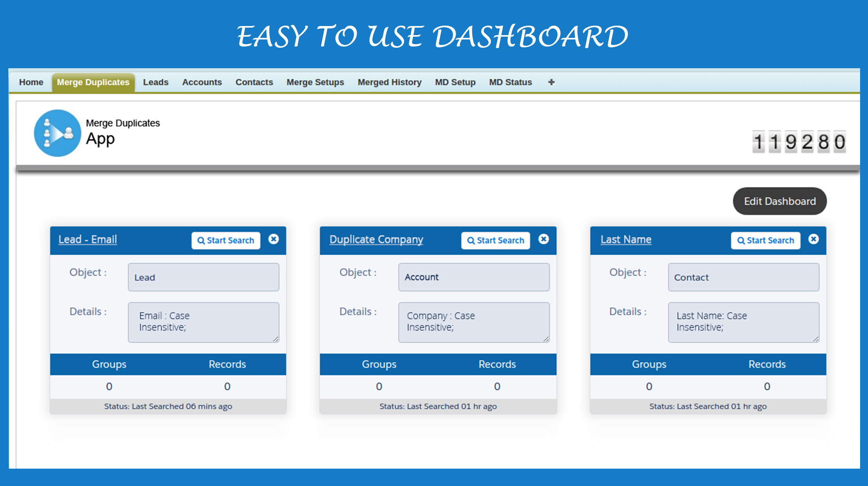
Task: Close the Lead - Email card
Action: click(273, 239)
